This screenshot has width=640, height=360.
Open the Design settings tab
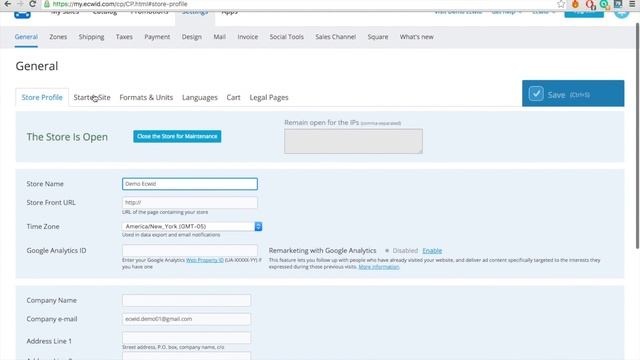191,37
